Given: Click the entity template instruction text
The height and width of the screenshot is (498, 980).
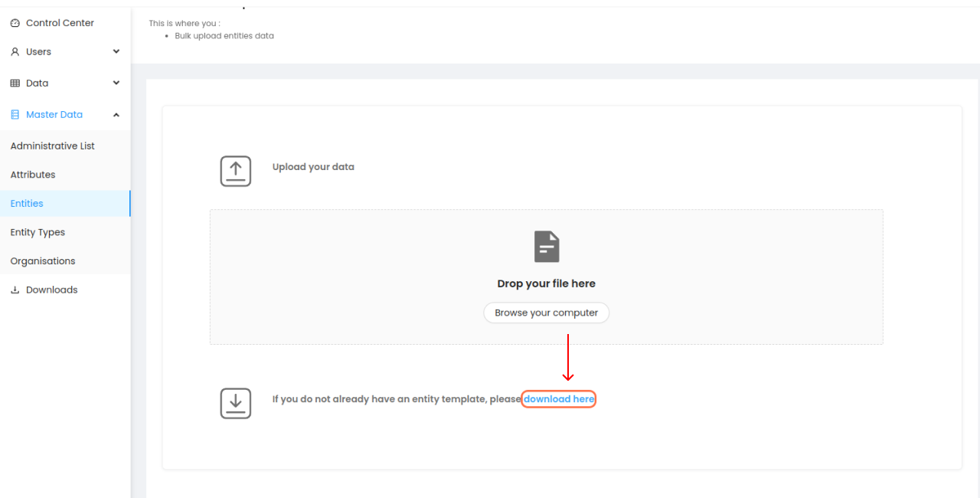Looking at the screenshot, I should point(397,399).
